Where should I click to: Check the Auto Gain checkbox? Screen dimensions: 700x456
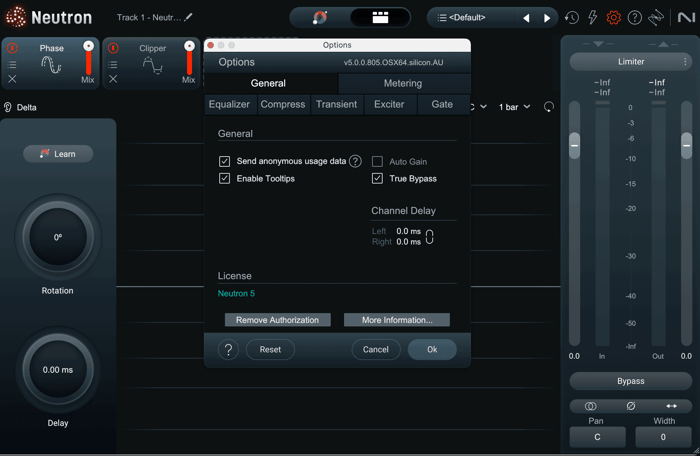[x=377, y=161]
